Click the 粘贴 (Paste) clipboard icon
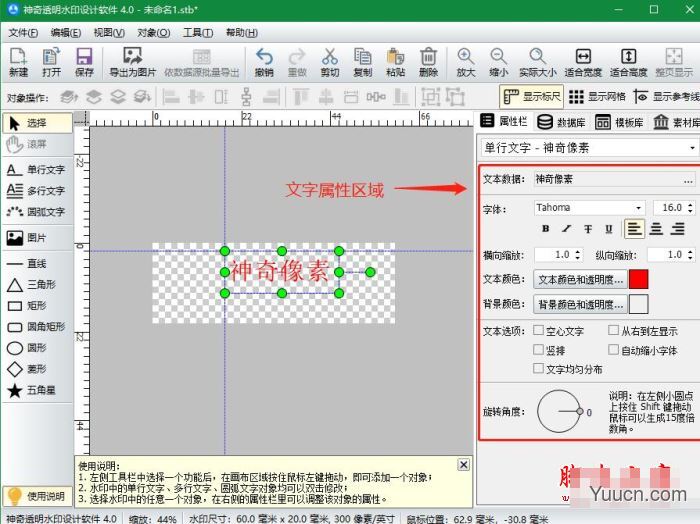 click(396, 62)
